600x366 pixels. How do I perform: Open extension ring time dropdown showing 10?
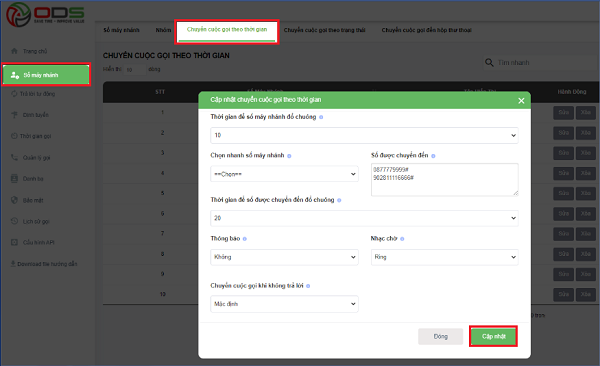pyautogui.click(x=364, y=135)
